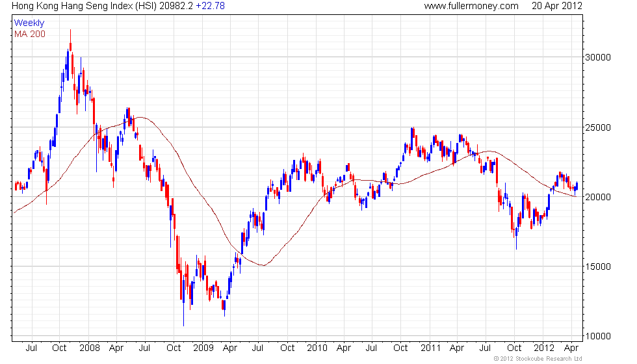Click the 2009 year axis label

[203, 348]
